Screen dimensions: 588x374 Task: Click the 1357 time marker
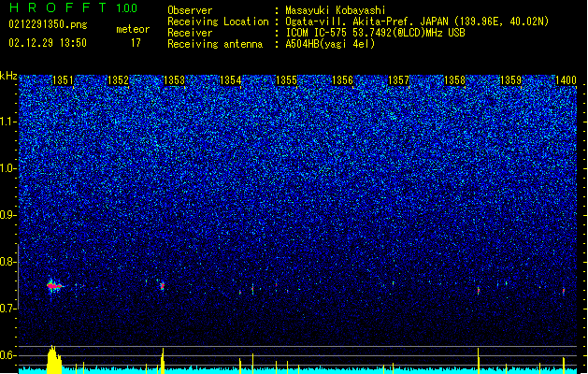tap(398, 80)
